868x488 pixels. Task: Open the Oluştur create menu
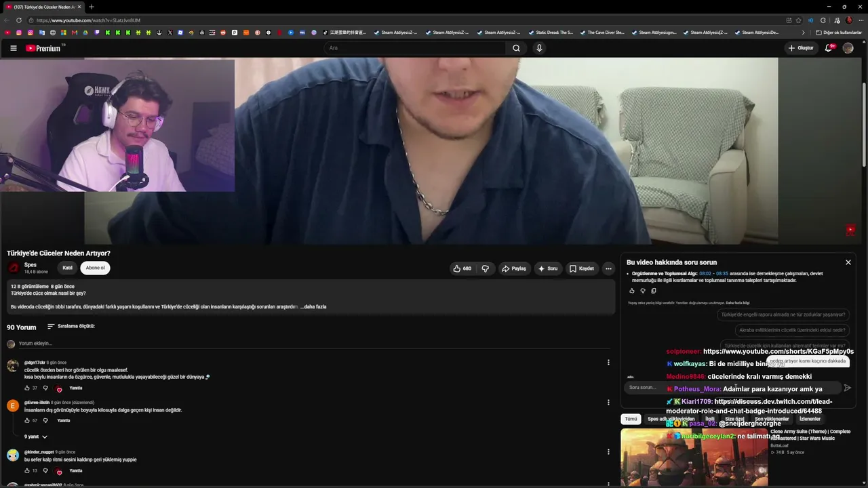tap(801, 48)
